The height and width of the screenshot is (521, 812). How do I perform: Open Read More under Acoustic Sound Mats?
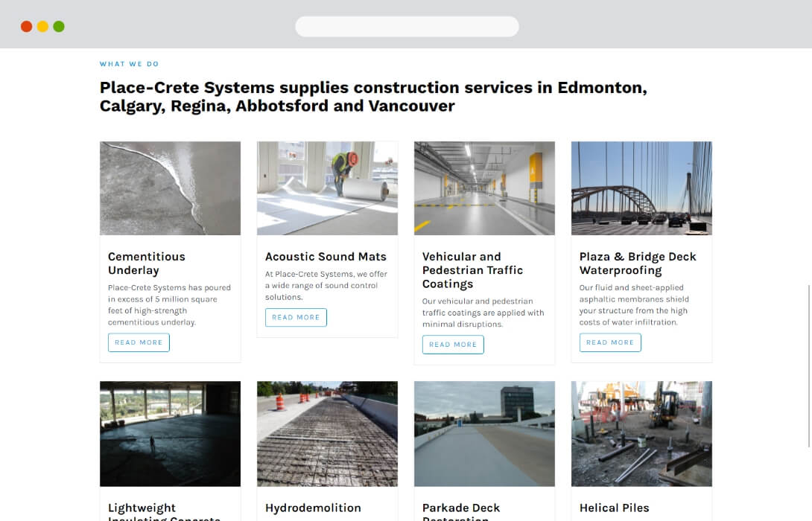(x=296, y=317)
